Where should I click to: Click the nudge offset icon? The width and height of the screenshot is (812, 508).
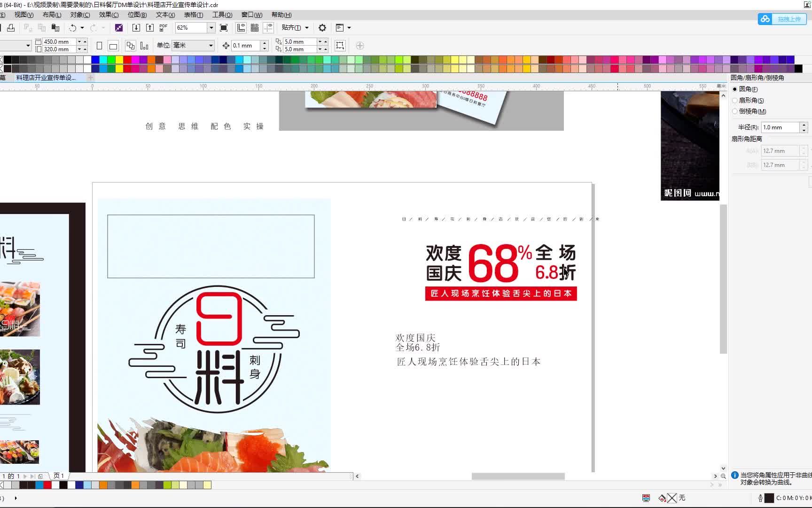click(x=226, y=46)
